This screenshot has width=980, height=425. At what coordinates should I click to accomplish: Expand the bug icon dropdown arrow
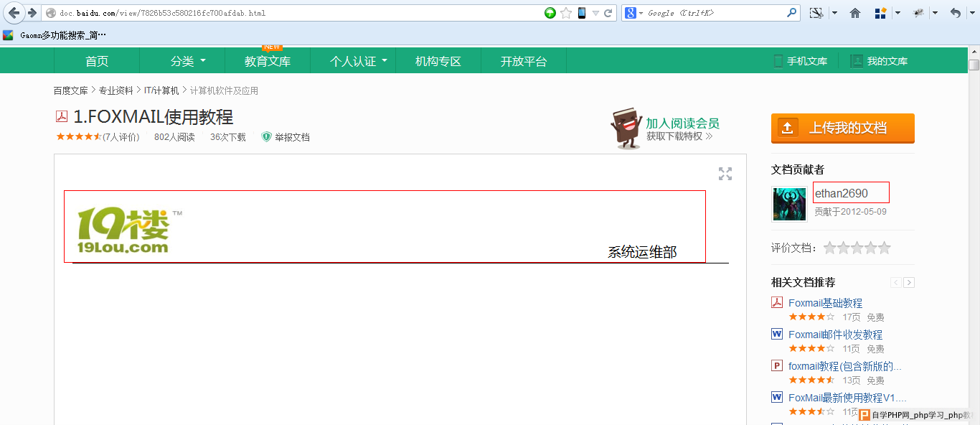point(935,13)
